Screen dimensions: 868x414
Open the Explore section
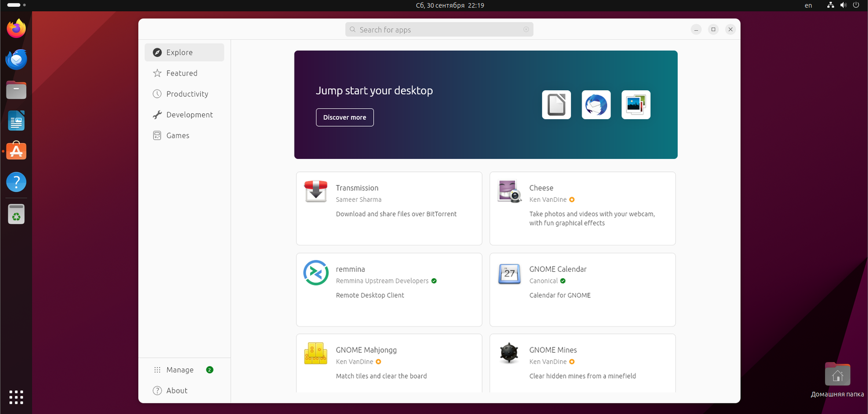(x=184, y=53)
